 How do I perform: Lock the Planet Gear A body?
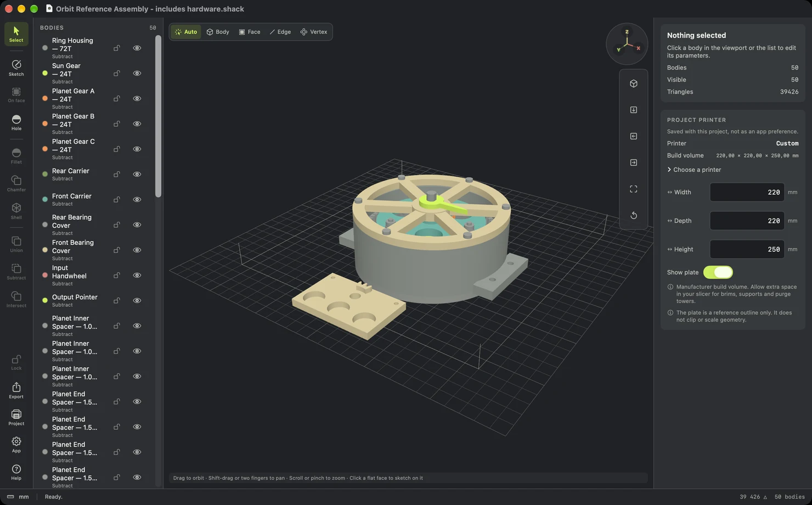click(x=117, y=99)
